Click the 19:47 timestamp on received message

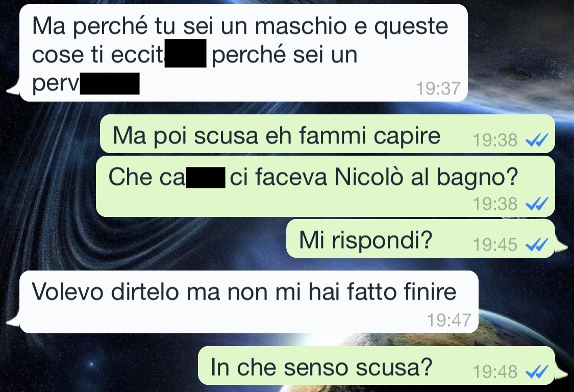coord(449,320)
